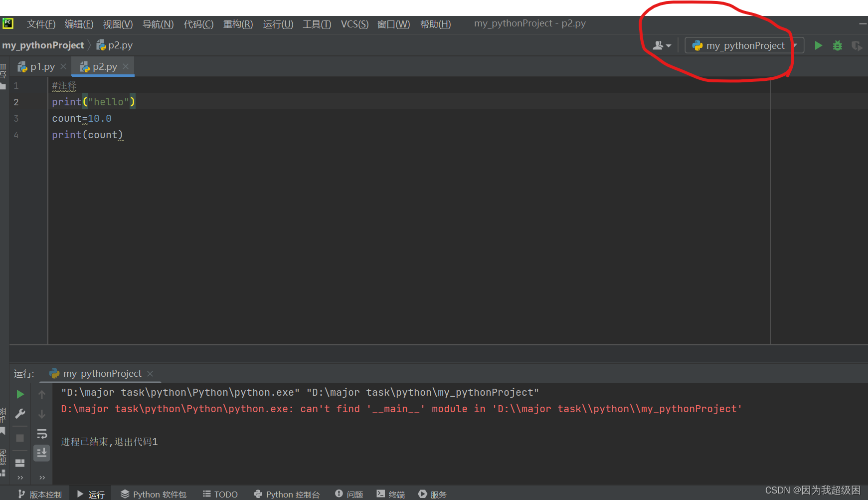Toggle scroll-to-end in the console output

[42, 453]
